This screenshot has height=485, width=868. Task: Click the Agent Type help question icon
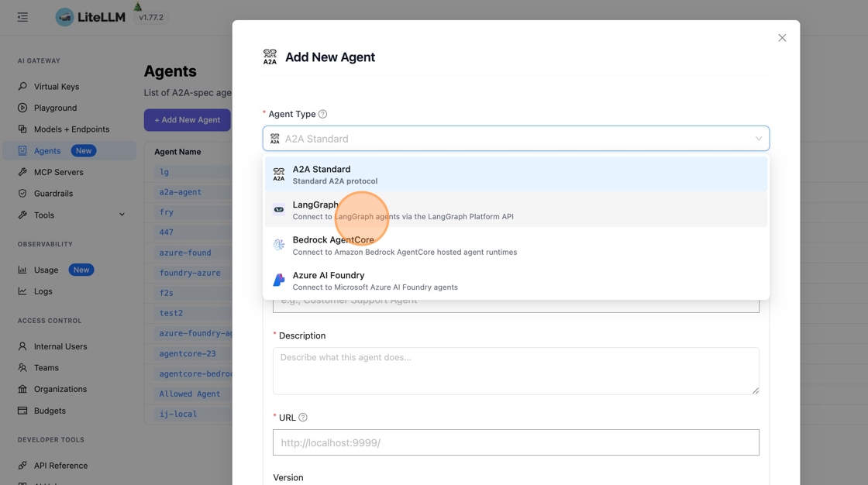(322, 114)
